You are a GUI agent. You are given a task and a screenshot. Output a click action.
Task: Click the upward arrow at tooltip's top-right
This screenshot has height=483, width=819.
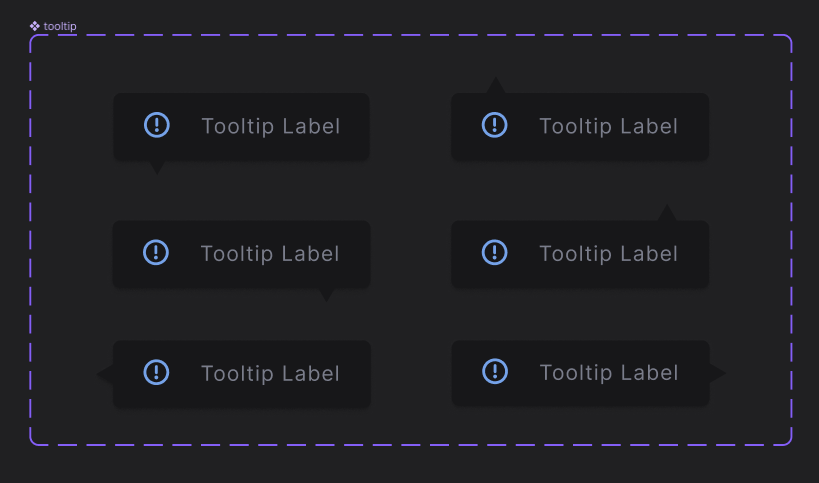667,213
